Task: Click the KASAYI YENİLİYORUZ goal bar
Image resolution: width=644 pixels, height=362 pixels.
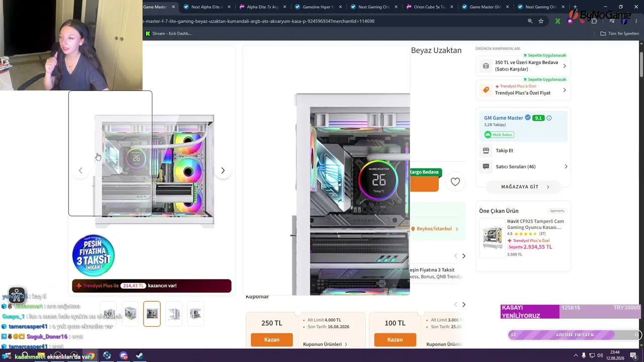Action: point(571,312)
